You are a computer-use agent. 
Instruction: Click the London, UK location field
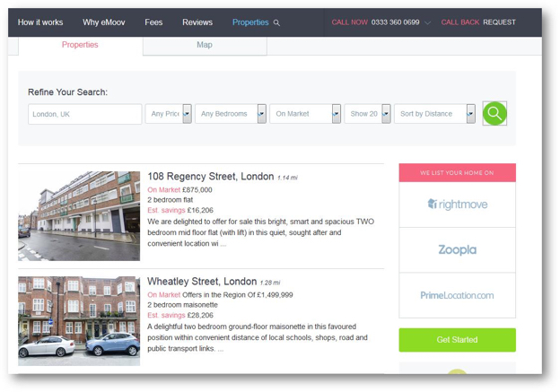click(84, 114)
